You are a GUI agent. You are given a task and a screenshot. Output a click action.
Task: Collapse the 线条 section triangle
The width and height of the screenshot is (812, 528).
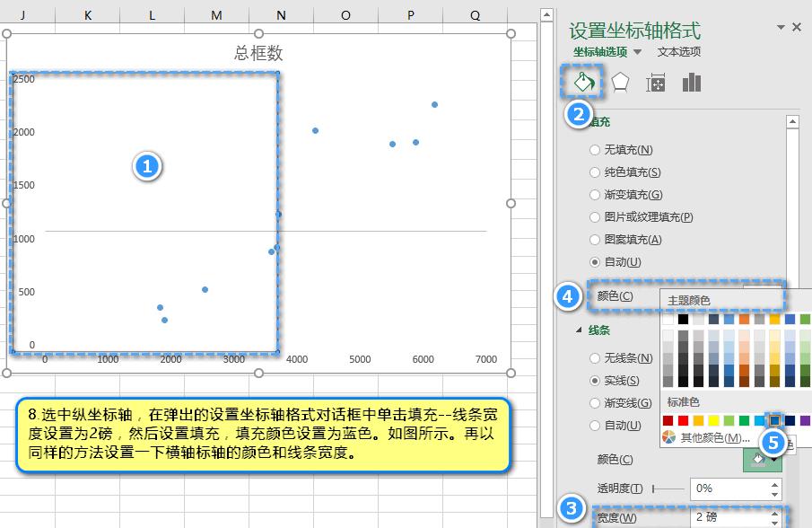pos(579,330)
